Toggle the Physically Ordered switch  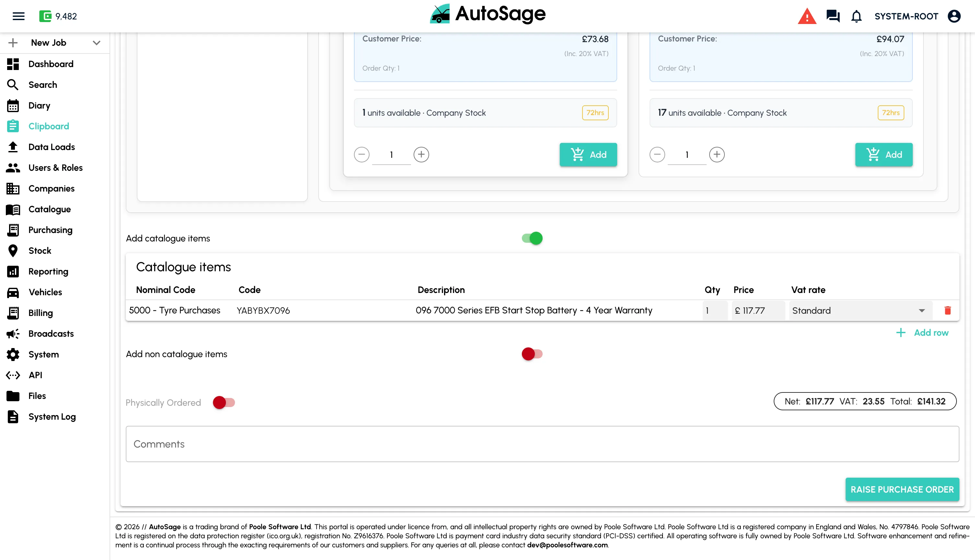coord(224,403)
